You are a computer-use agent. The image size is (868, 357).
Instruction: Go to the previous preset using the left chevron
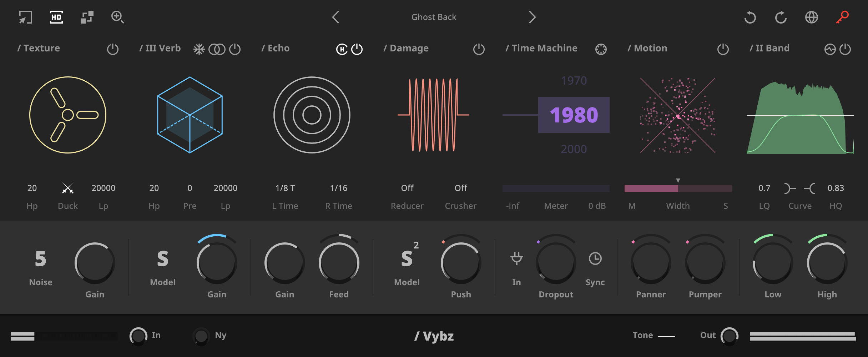pyautogui.click(x=335, y=17)
